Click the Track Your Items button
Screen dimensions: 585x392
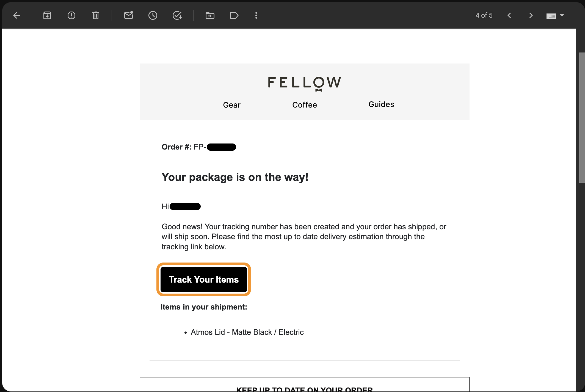204,280
